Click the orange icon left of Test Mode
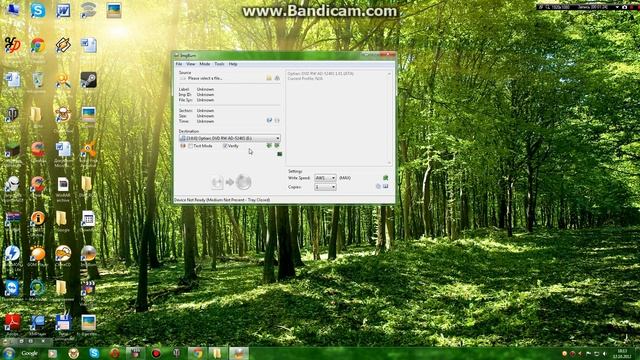Viewport: 640px width, 360px height. click(183, 146)
